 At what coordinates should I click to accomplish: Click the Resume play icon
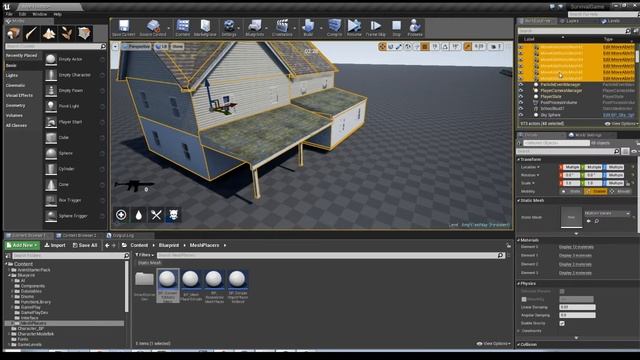(354, 27)
